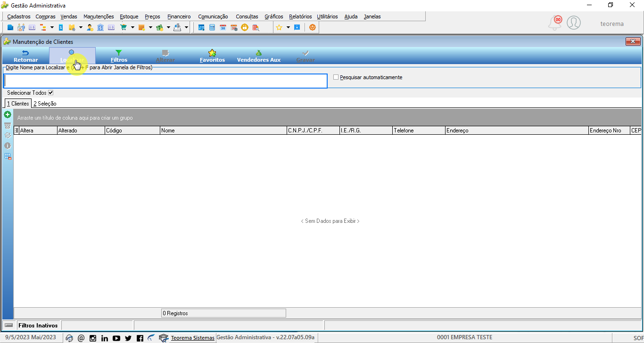Image resolution: width=644 pixels, height=343 pixels.
Task: Click the blue building icon in toolbar
Action: [10, 27]
